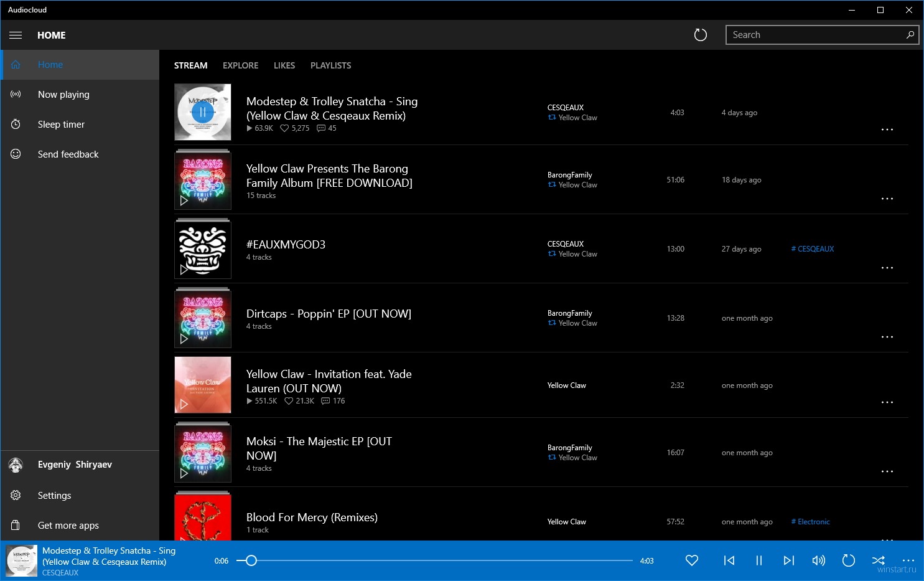This screenshot has height=581, width=924.
Task: Click the playback progress slider handle
Action: (251, 560)
